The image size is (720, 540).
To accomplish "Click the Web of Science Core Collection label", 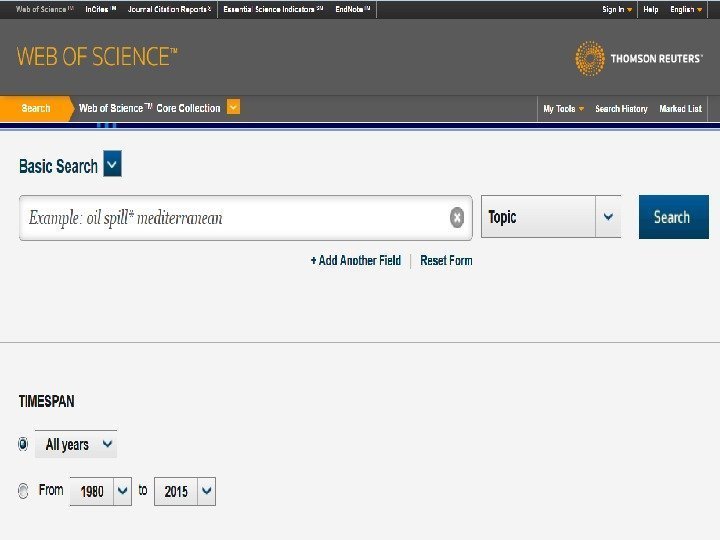I will (150, 108).
